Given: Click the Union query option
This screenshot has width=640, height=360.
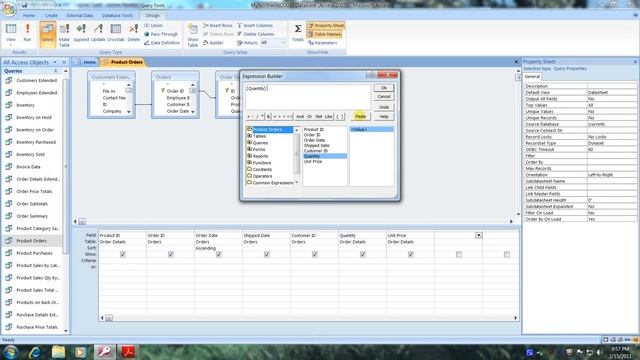Looking at the screenshot, I should (x=153, y=25).
